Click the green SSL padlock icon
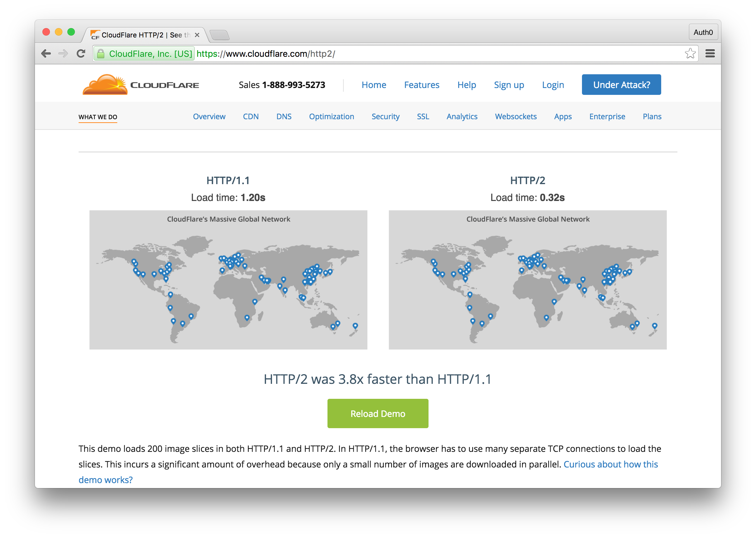This screenshot has width=756, height=538. pos(101,54)
